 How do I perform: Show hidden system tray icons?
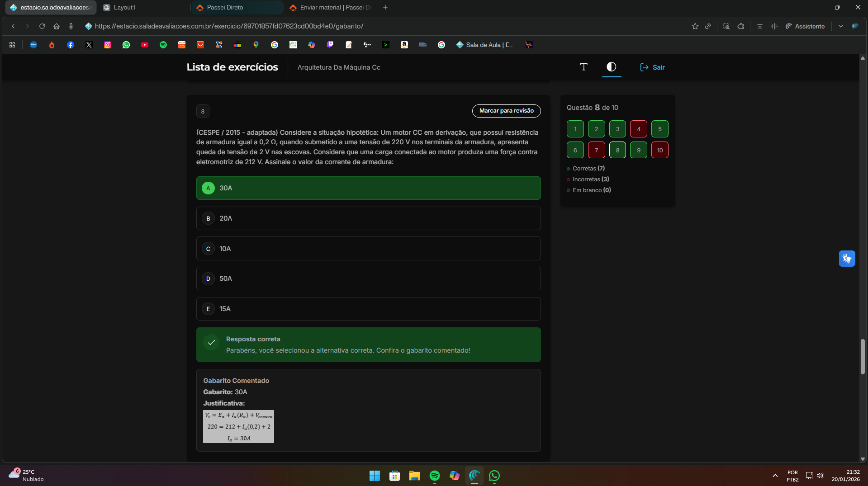coord(775,476)
